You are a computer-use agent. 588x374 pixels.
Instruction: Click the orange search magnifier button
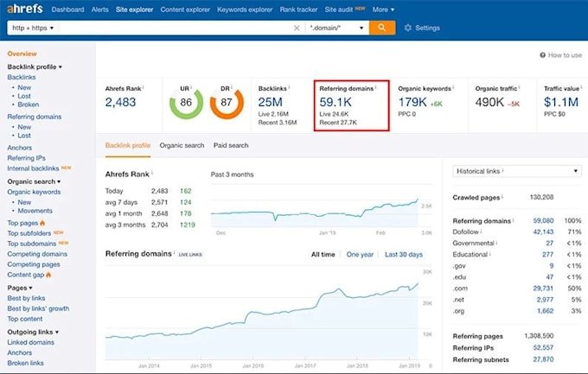(381, 28)
